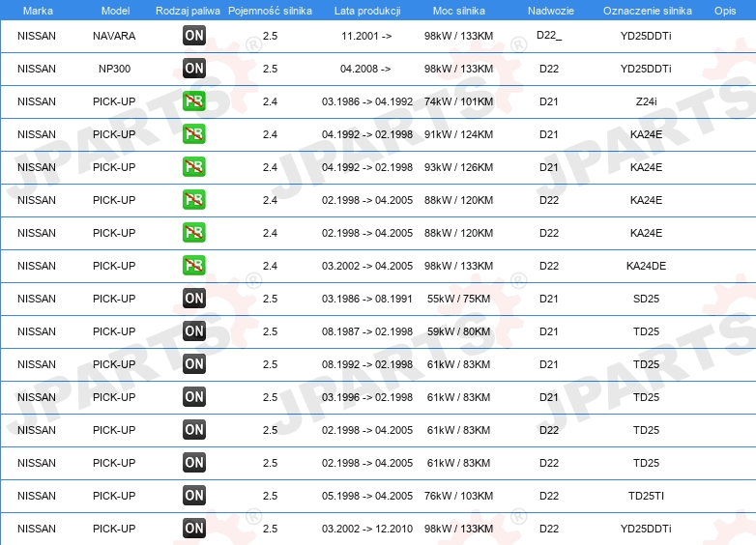Select the 76kW / 103KM power cell
Image resolution: width=756 pixels, height=545 pixels.
point(458,496)
